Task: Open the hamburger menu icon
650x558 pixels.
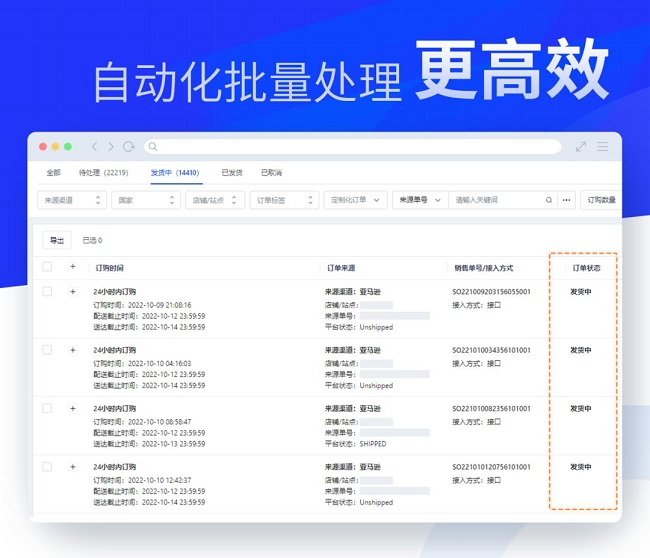Action: [603, 146]
